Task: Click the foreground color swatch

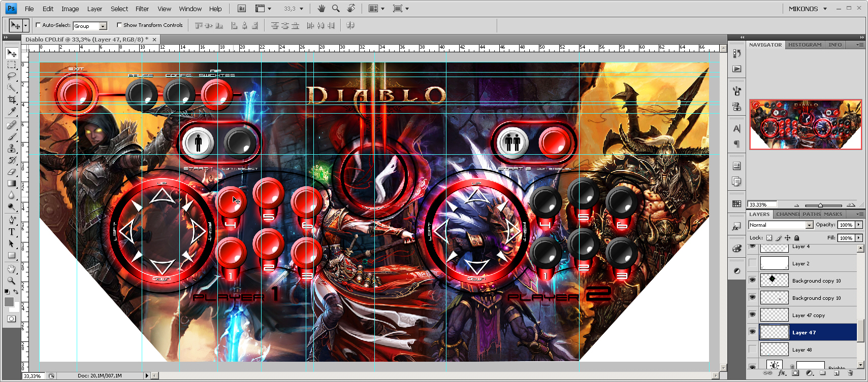Action: (x=9, y=302)
